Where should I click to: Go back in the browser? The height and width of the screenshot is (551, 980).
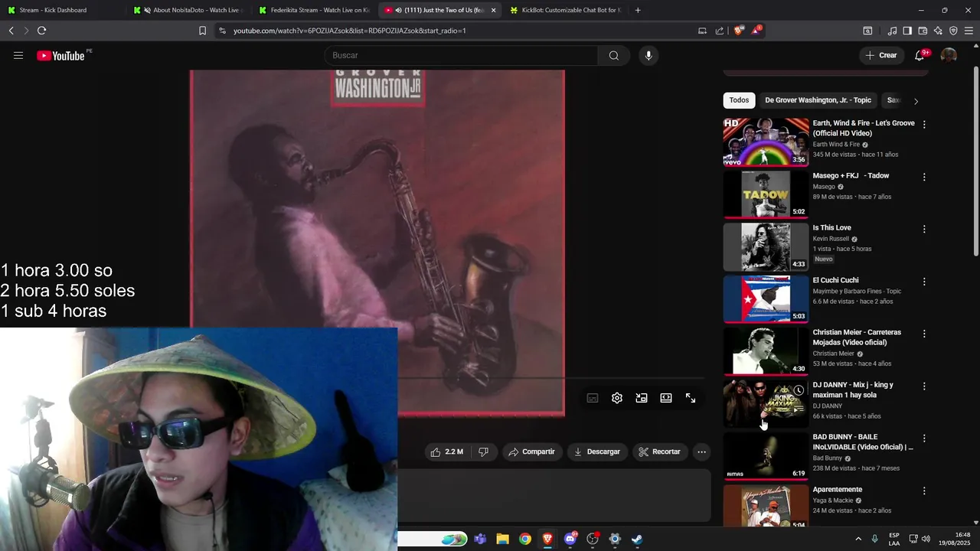point(11,31)
